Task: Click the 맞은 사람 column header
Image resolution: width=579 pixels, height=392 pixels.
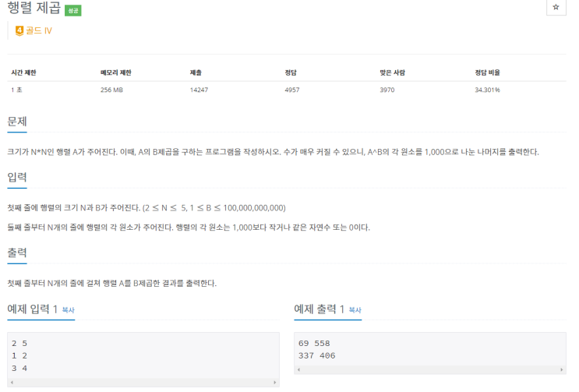Action: 393,72
